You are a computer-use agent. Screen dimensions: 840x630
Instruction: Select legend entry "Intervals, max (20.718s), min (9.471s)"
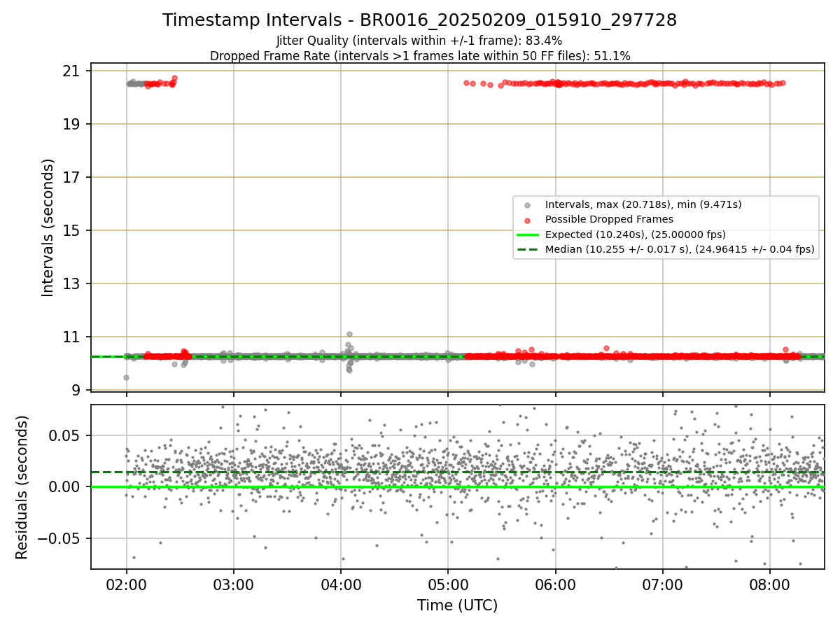[643, 204]
